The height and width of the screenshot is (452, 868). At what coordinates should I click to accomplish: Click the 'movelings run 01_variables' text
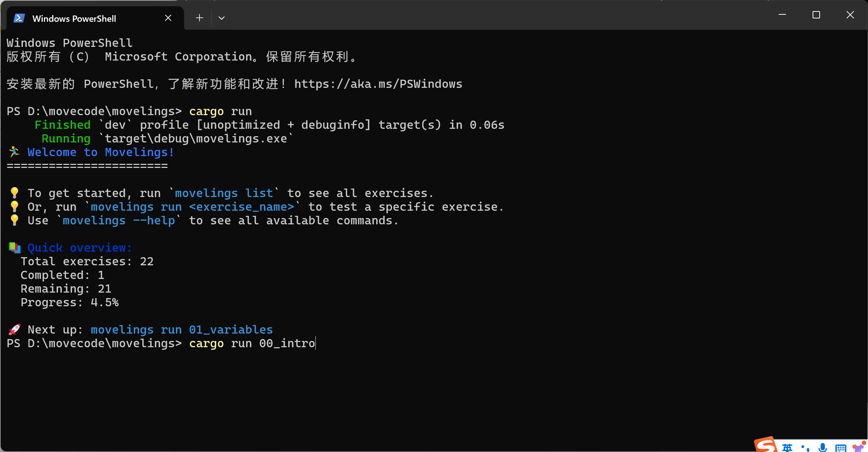pyautogui.click(x=182, y=329)
